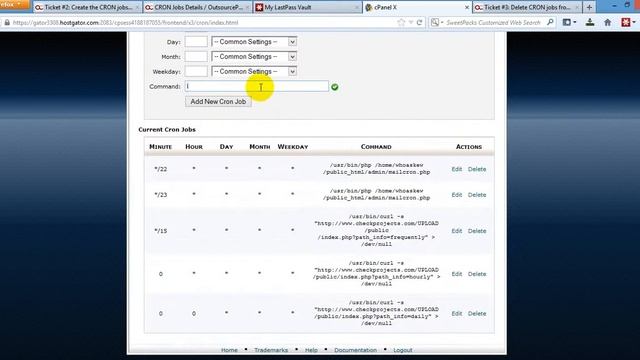Open the Home footer link
The height and width of the screenshot is (360, 640).
pos(229,350)
